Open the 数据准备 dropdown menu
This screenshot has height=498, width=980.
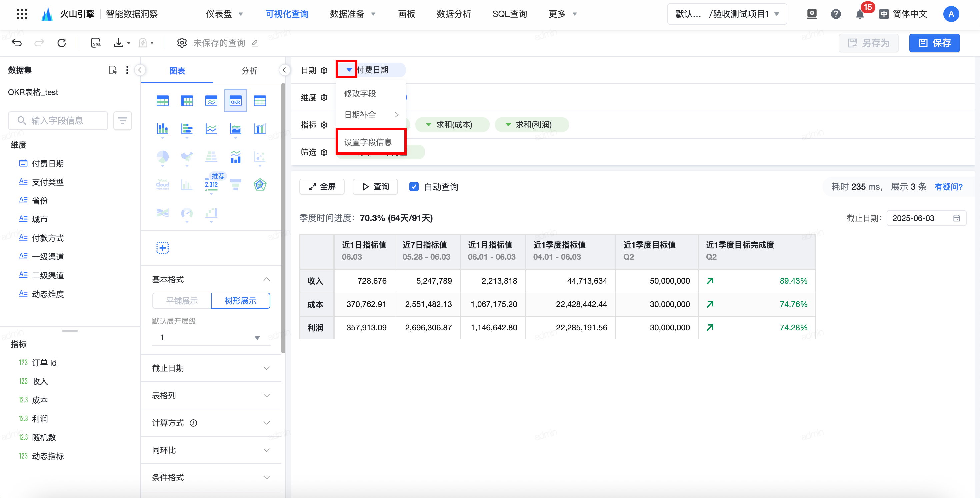pos(353,14)
